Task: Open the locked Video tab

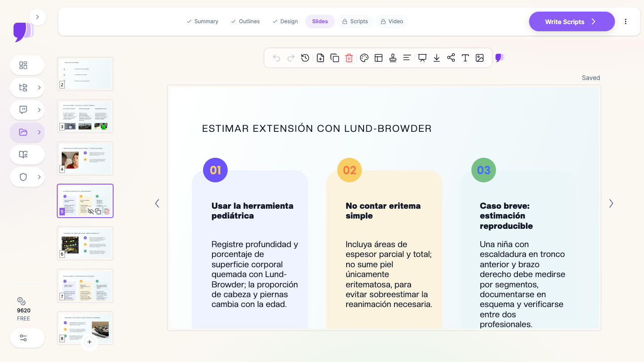Action: (392, 21)
